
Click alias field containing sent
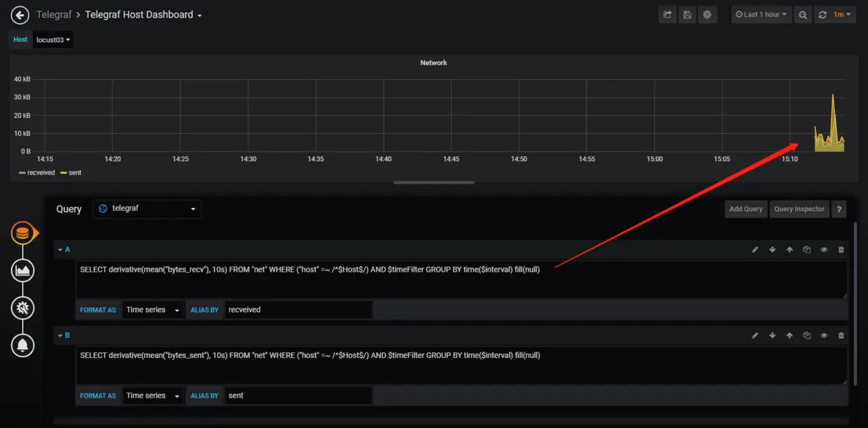pyautogui.click(x=298, y=396)
